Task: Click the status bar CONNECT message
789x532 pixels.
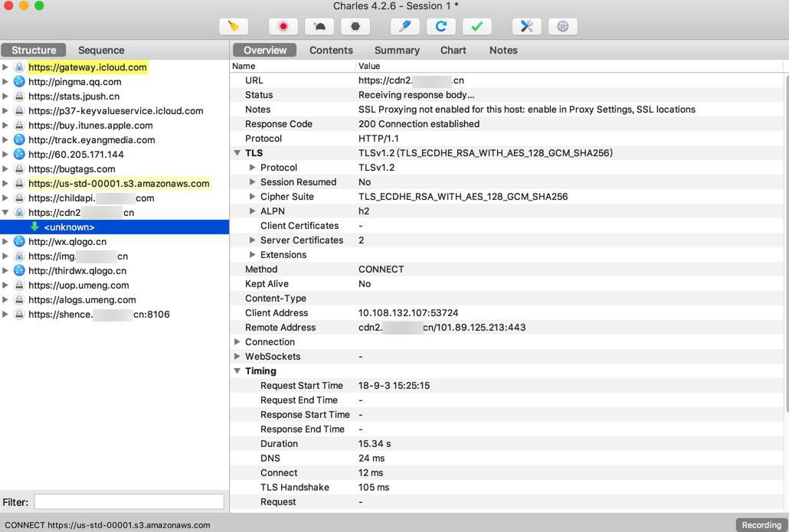Action: tap(107, 525)
